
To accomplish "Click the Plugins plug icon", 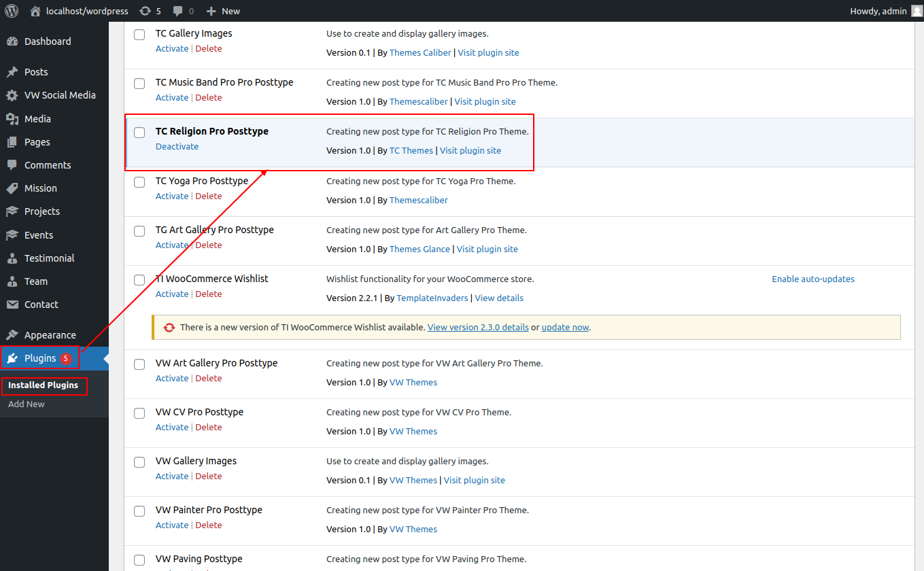I will pyautogui.click(x=12, y=358).
